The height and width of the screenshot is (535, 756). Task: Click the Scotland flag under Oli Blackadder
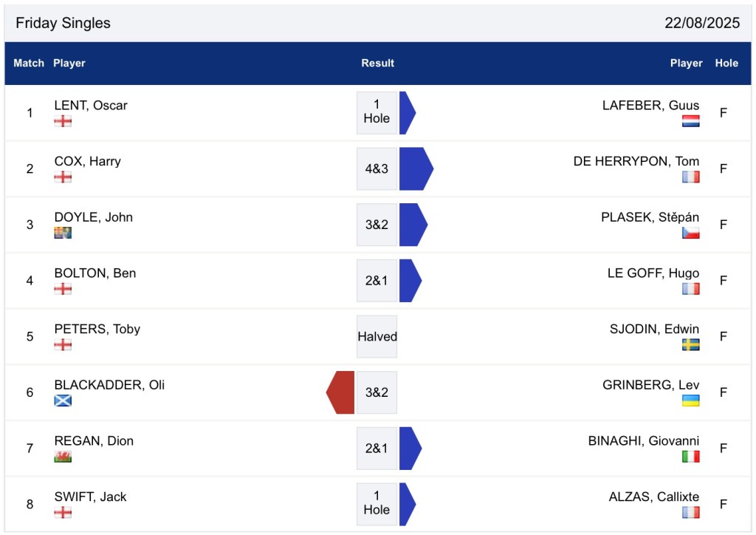63,401
